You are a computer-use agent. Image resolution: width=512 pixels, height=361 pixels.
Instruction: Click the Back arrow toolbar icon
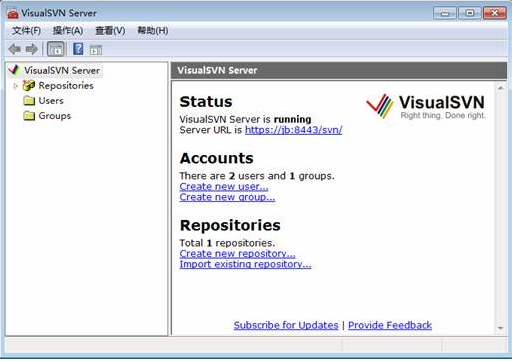[15, 49]
